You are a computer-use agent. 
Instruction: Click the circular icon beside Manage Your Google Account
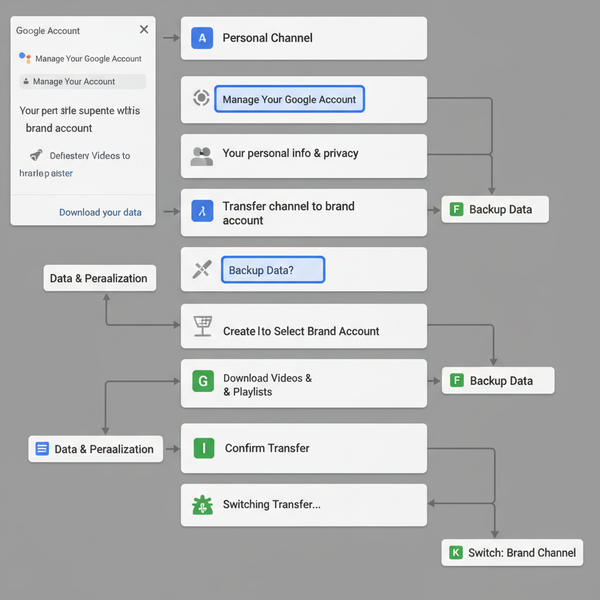tap(201, 98)
